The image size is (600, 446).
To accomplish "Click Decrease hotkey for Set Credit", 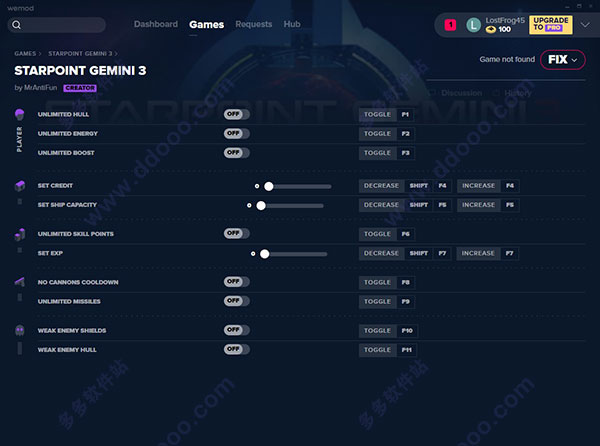I will click(381, 186).
